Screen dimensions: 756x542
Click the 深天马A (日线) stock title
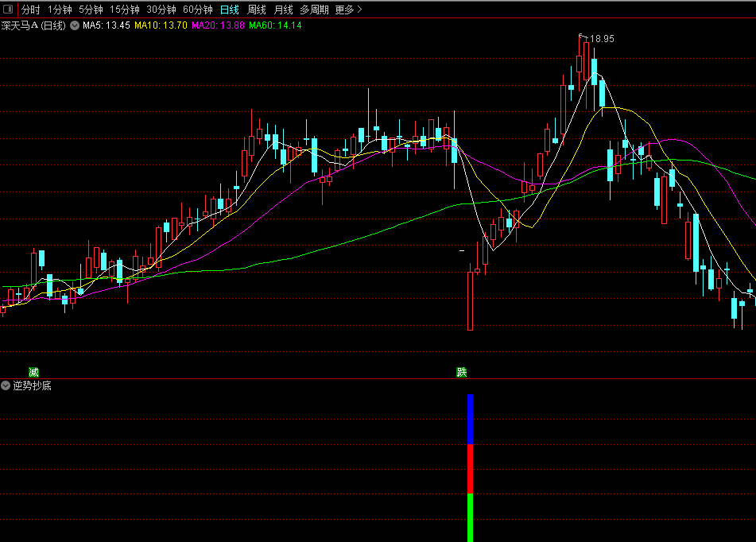click(x=33, y=25)
